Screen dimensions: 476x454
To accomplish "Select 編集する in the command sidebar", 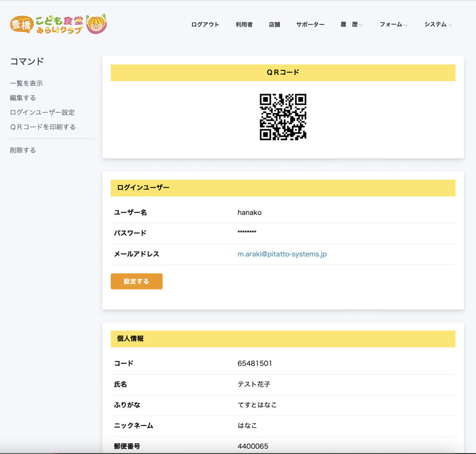I will [23, 98].
